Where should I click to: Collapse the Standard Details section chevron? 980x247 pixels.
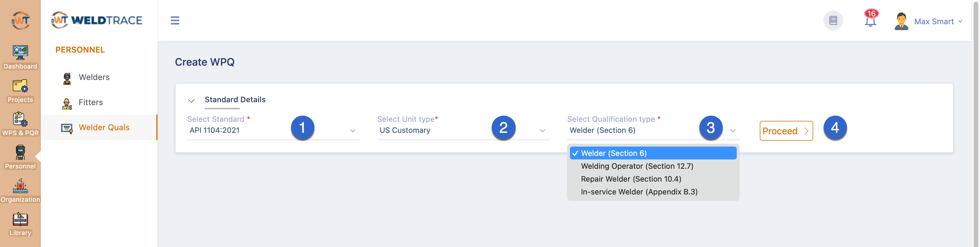pyautogui.click(x=191, y=100)
